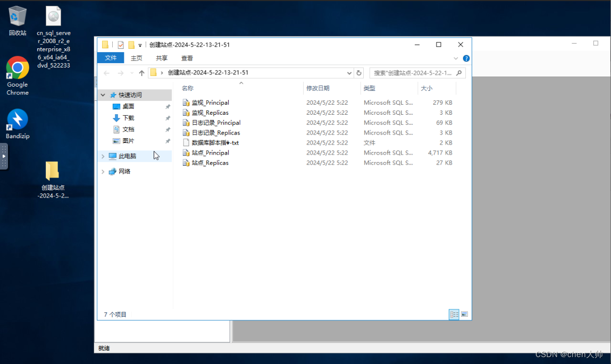Click the properties checkmark icon in title bar
The width and height of the screenshot is (611, 364).
[x=121, y=45]
